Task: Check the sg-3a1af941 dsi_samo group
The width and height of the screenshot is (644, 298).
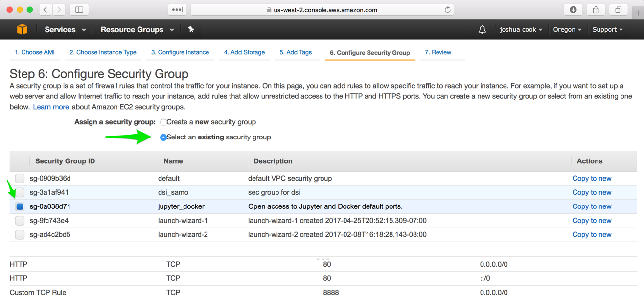Action: pyautogui.click(x=20, y=192)
